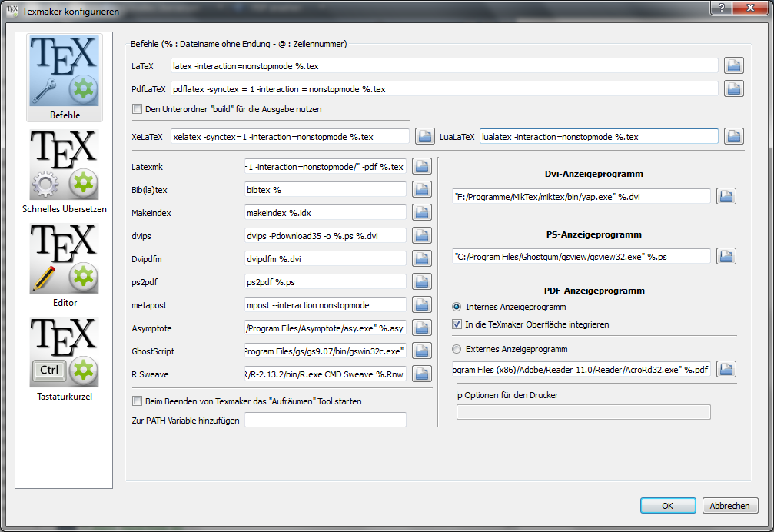The height and width of the screenshot is (532, 774).
Task: Browse for the PS-Anzeigeprogramm path
Action: click(726, 257)
